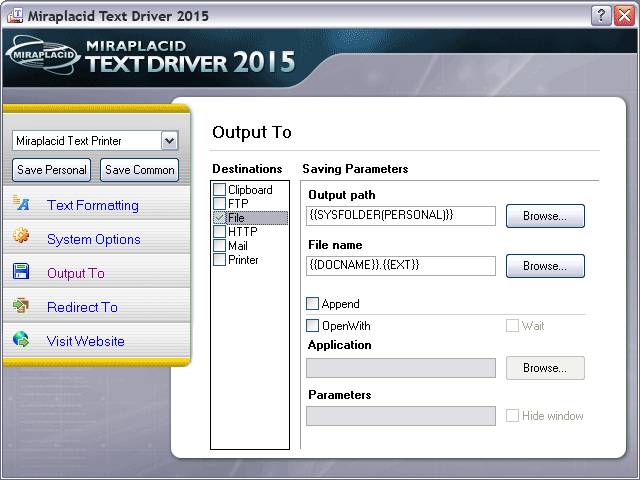This screenshot has width=640, height=480.
Task: Select the Output To section link
Action: click(76, 273)
